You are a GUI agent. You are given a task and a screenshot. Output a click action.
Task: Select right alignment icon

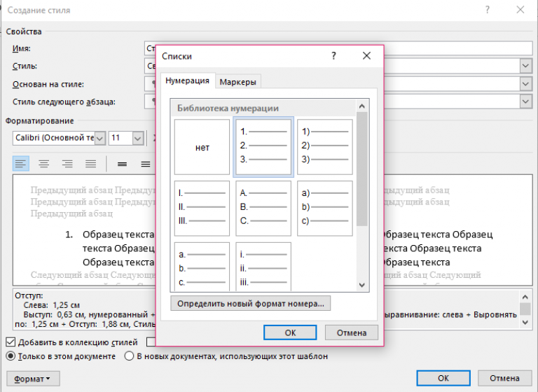coord(67,164)
